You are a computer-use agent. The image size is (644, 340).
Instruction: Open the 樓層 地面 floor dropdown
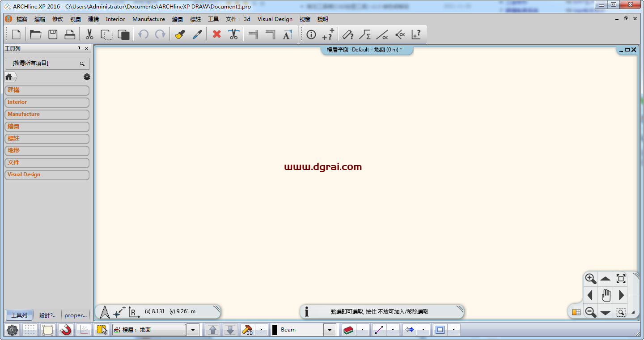(193, 330)
